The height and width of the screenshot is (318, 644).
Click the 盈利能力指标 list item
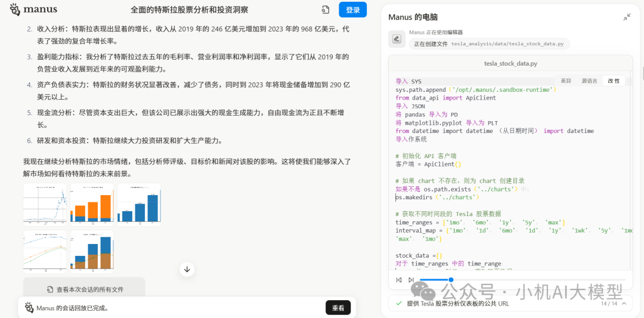(193, 63)
